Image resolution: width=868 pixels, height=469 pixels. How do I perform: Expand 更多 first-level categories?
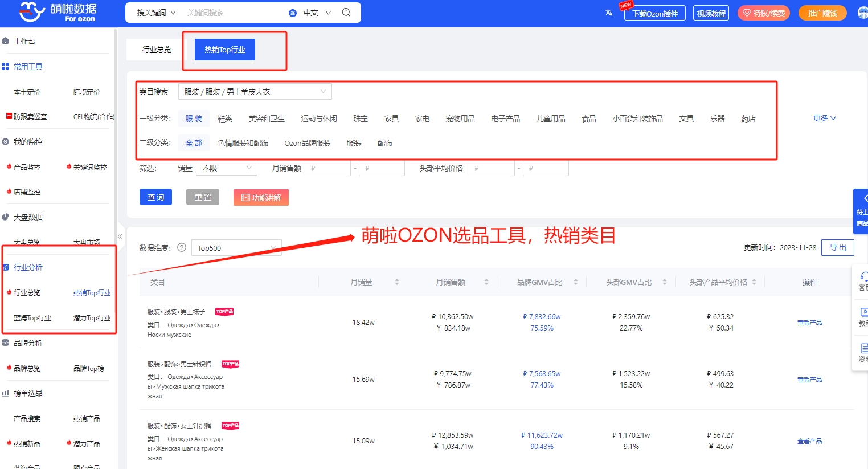click(x=824, y=118)
